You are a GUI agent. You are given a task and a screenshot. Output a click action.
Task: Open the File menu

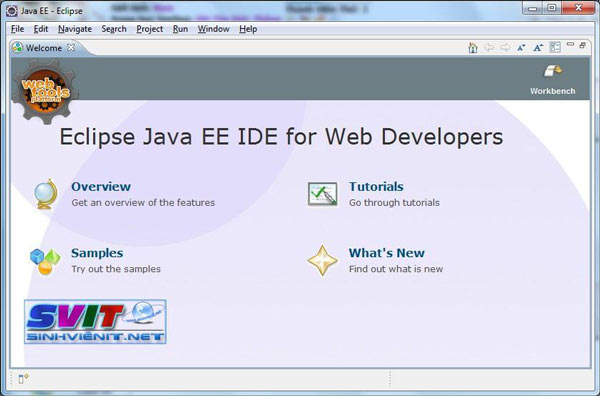coord(17,29)
